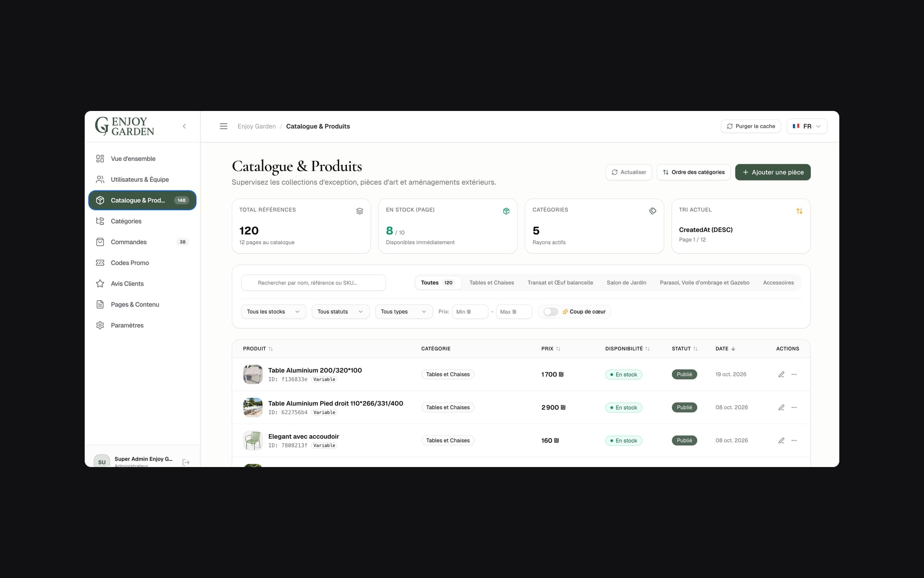The image size is (924, 578).
Task: Click the Pages & Contenu document icon
Action: [100, 304]
